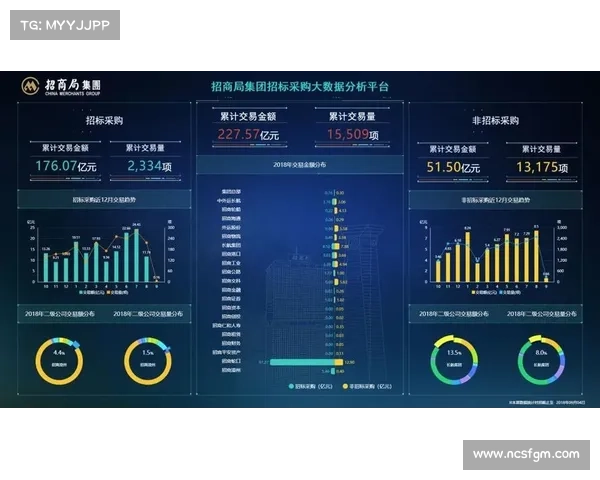Click 累计交易金额 label above 227.57
This screenshot has height=480, width=600.
click(x=248, y=116)
